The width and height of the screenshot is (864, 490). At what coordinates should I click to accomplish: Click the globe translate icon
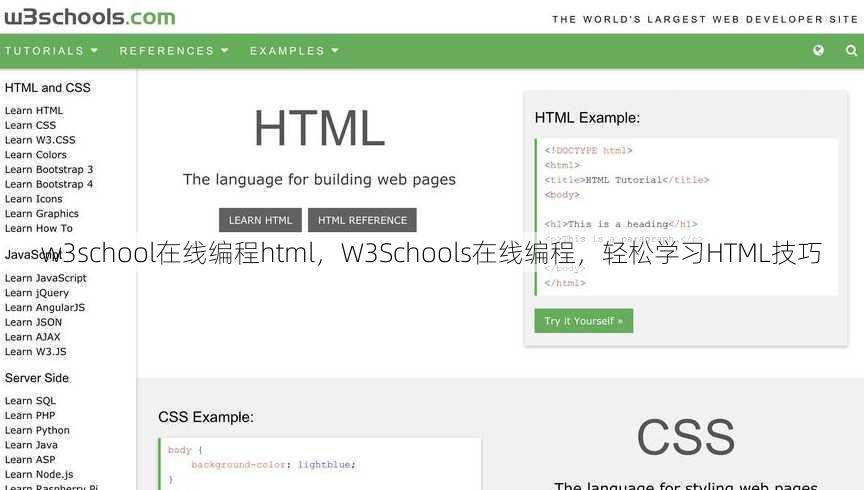coord(818,50)
